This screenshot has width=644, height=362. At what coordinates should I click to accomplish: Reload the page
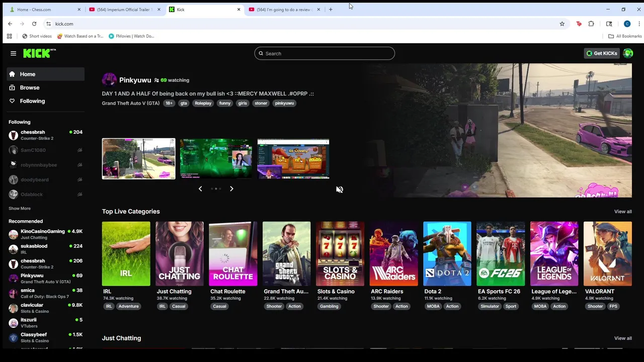click(34, 24)
